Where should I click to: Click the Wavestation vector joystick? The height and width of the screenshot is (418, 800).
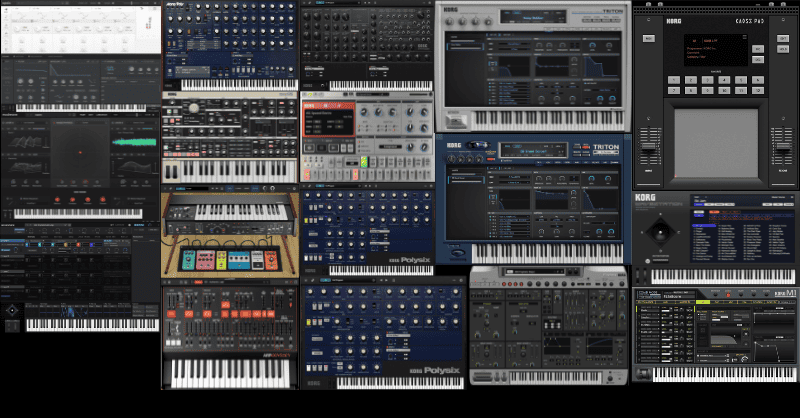click(660, 232)
